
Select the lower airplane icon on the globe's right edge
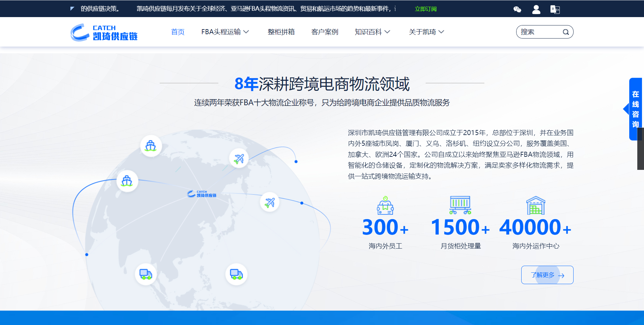[x=270, y=202]
